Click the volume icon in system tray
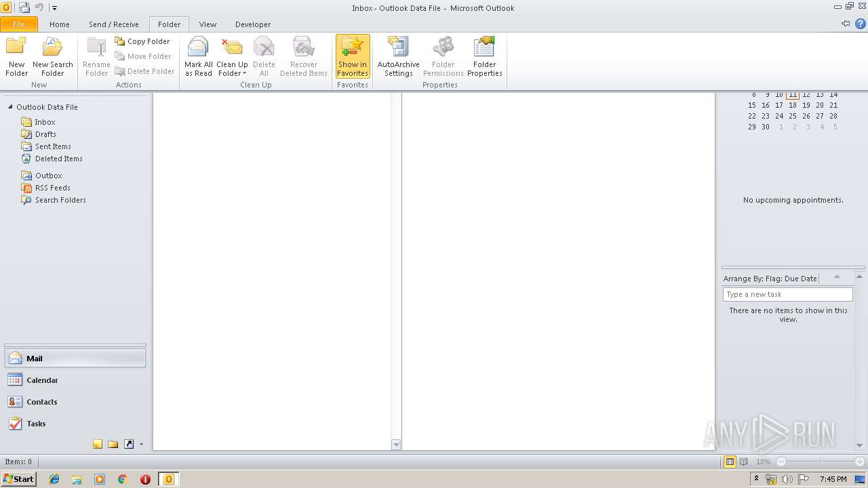The width and height of the screenshot is (868, 488). (787, 479)
